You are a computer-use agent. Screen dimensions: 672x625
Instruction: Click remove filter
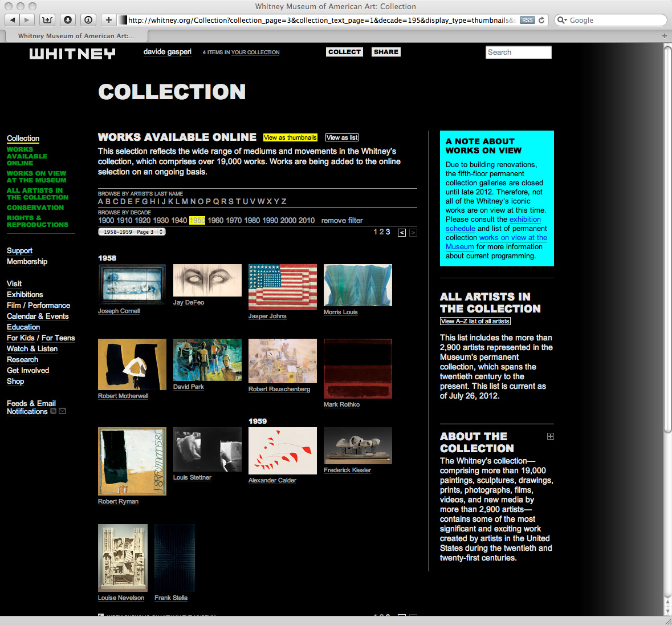coord(342,220)
